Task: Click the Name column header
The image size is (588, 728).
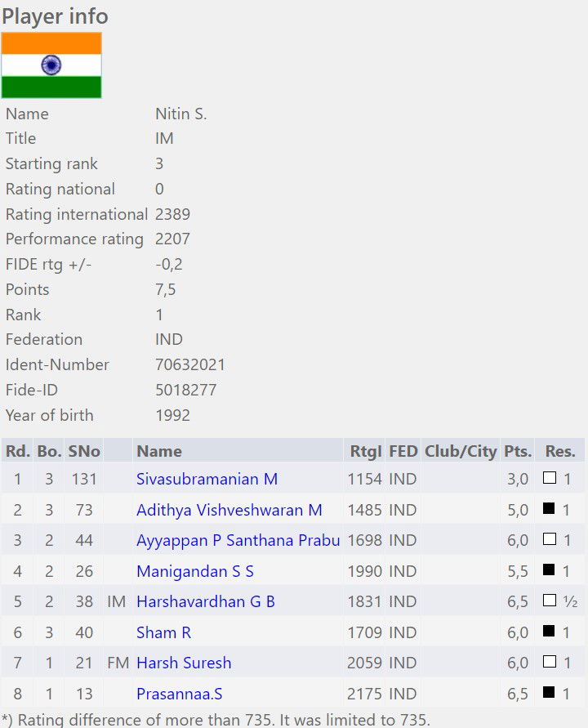Action: 159,451
